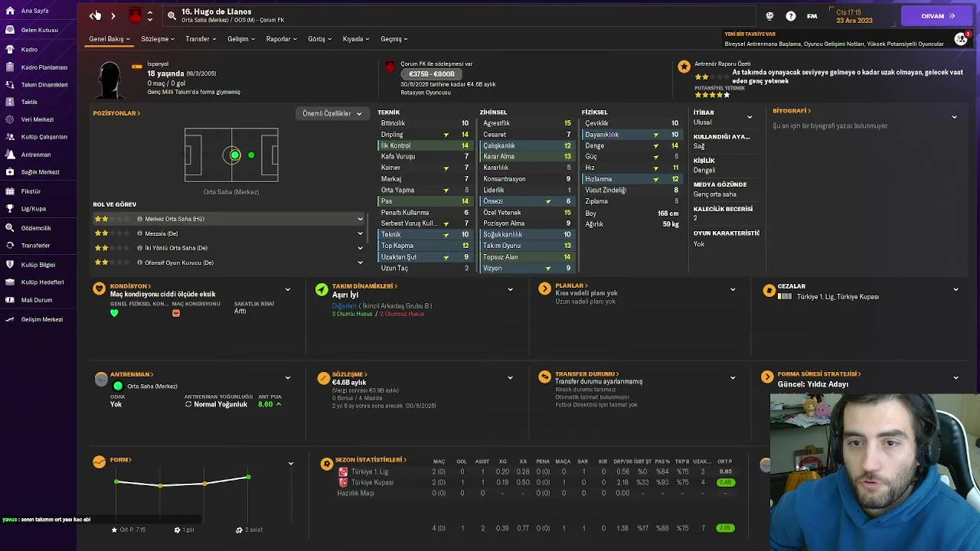Open Veri Merkezi icon in sidebar
This screenshot has width=980, height=551.
click(x=10, y=119)
